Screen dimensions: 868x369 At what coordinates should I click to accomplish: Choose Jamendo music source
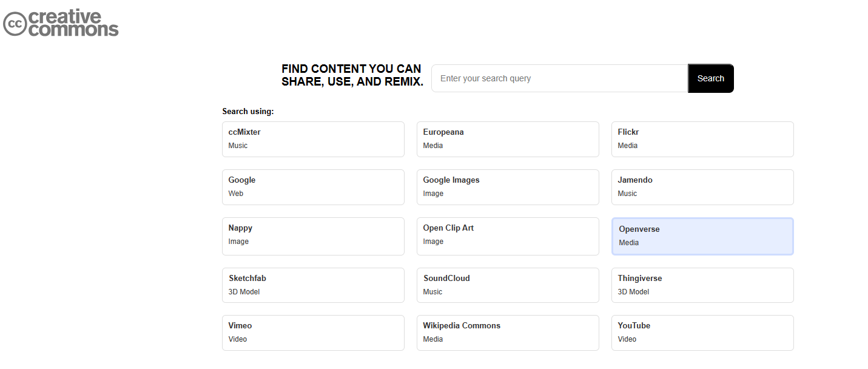[702, 187]
